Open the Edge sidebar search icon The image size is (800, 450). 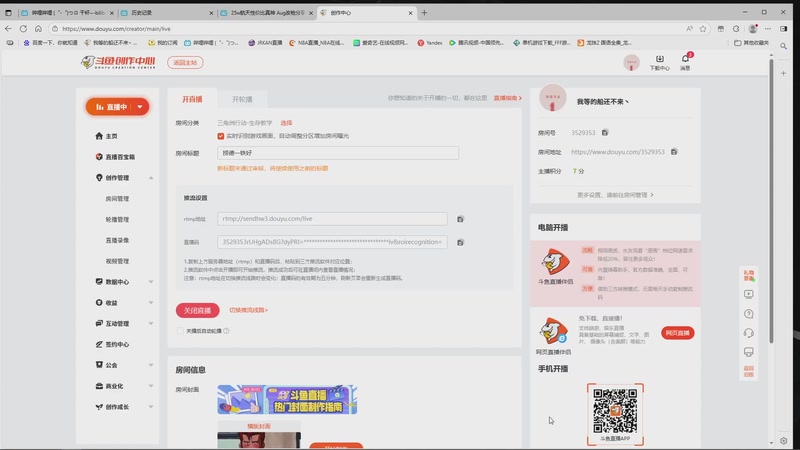pos(784,46)
